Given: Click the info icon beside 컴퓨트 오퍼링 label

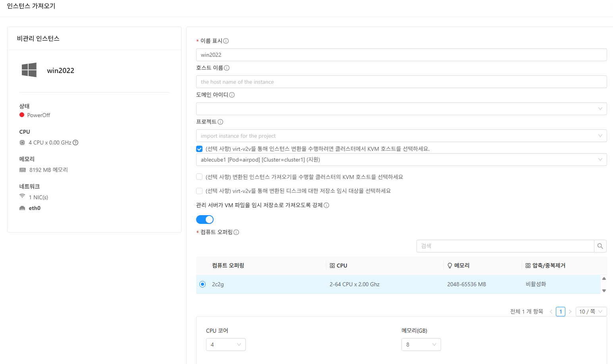Looking at the screenshot, I should tap(236, 232).
